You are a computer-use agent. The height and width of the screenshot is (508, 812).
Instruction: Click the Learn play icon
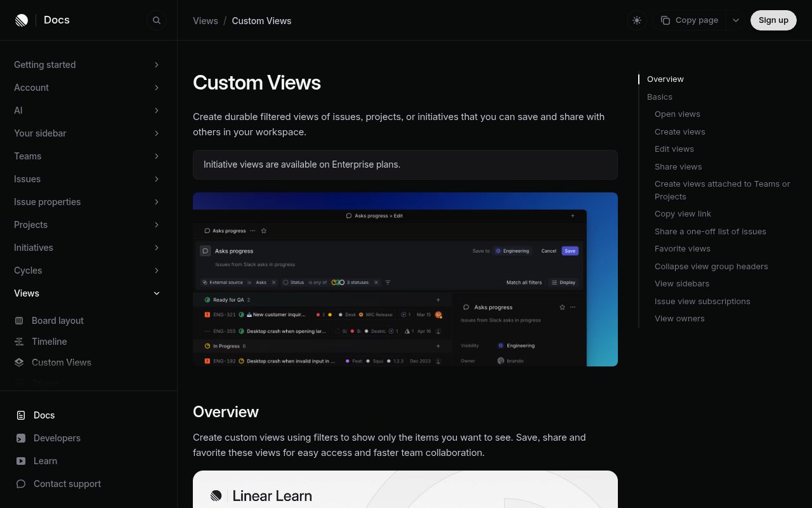21,461
